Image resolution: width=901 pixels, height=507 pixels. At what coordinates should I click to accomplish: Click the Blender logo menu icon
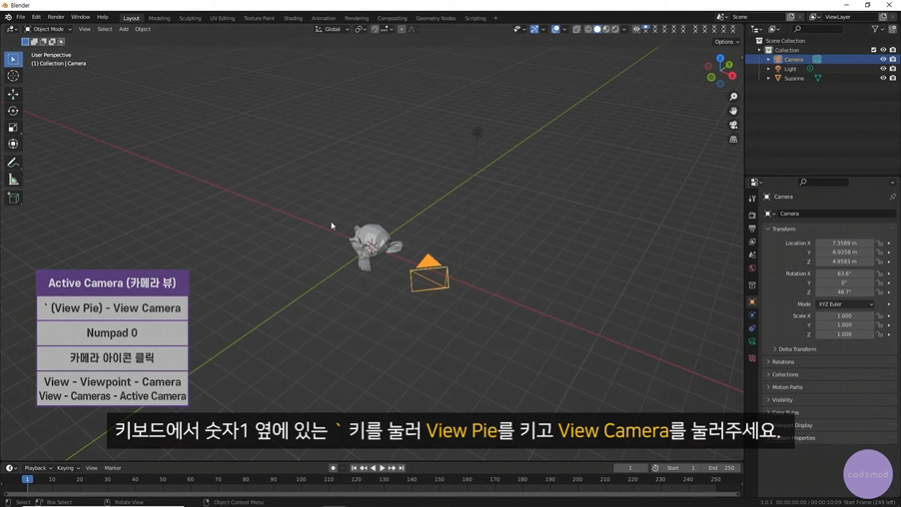8,17
